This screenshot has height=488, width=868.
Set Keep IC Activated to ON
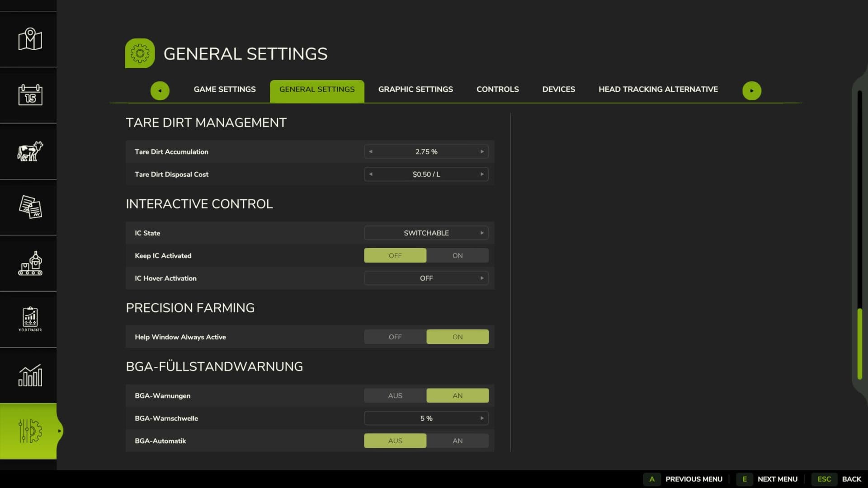[458, 256]
